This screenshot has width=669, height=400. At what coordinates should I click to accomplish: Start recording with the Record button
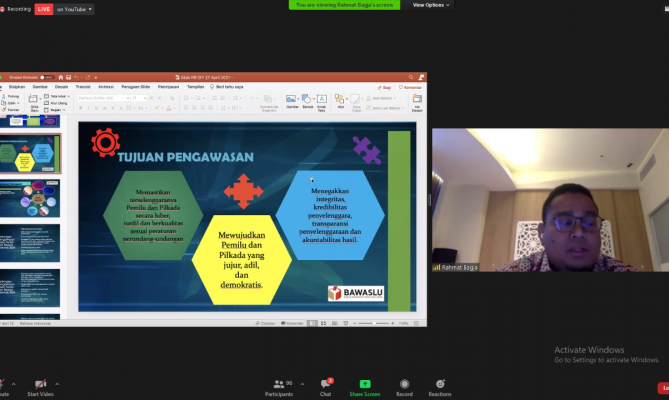click(x=404, y=384)
